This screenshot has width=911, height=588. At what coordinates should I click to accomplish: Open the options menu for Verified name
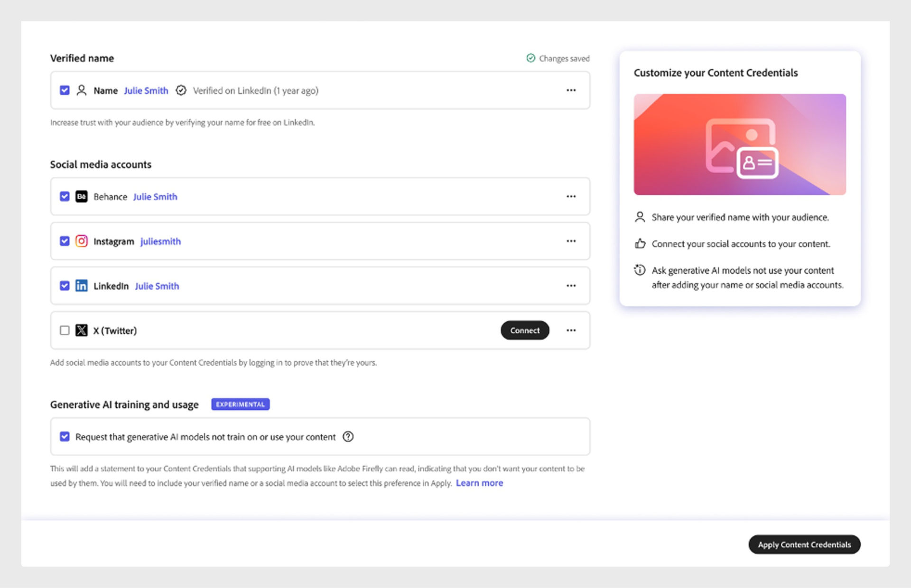571,90
